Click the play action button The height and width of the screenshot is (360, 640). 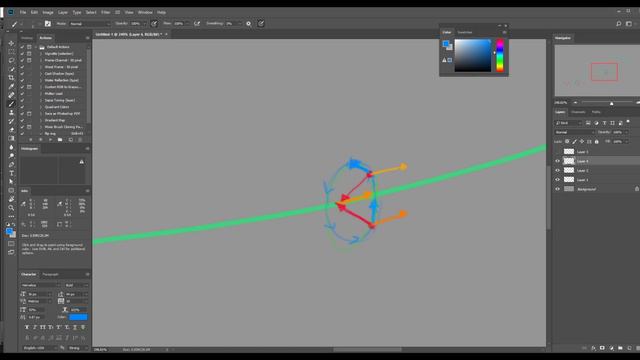[x=50, y=140]
